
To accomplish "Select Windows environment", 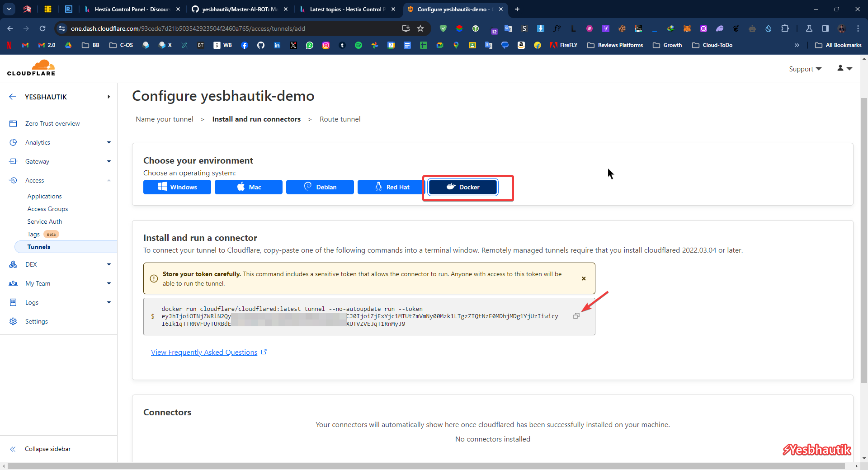I will (177, 187).
